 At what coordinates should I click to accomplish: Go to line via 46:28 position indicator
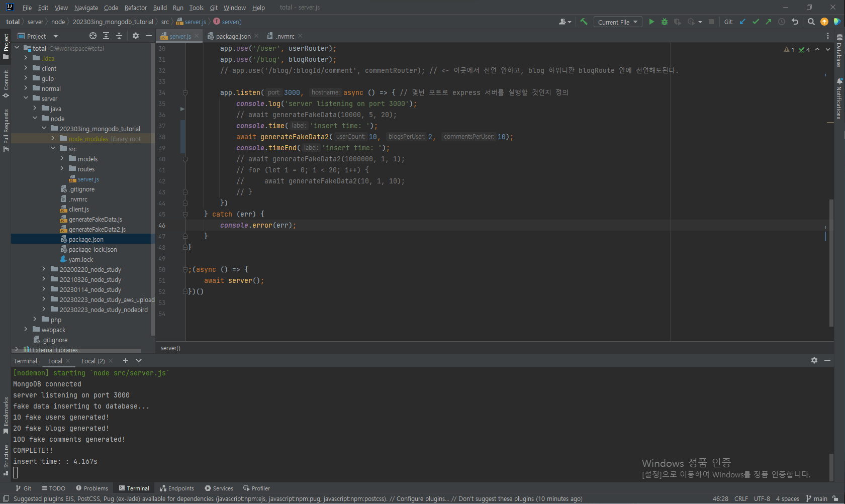(x=720, y=498)
